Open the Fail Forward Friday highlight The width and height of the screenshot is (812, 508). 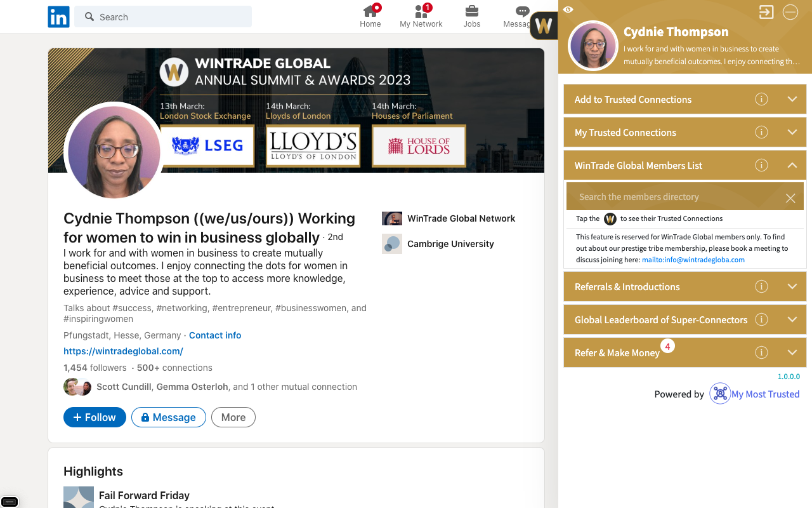[144, 495]
